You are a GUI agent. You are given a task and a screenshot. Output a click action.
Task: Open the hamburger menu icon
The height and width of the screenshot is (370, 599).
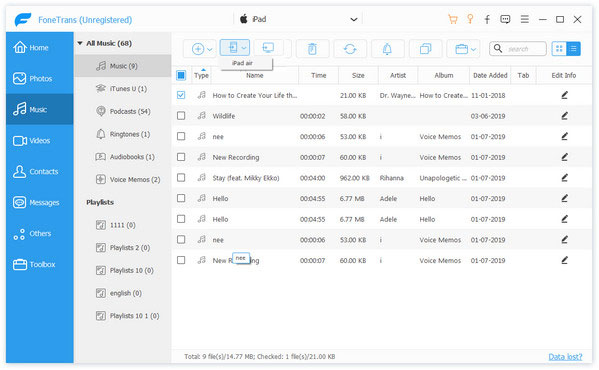coord(525,19)
